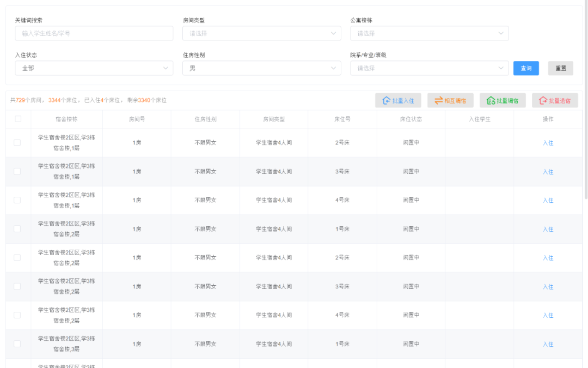Click the green 批量调宿 batch transfer button
Screen dimensions: 588x368
tap(503, 101)
